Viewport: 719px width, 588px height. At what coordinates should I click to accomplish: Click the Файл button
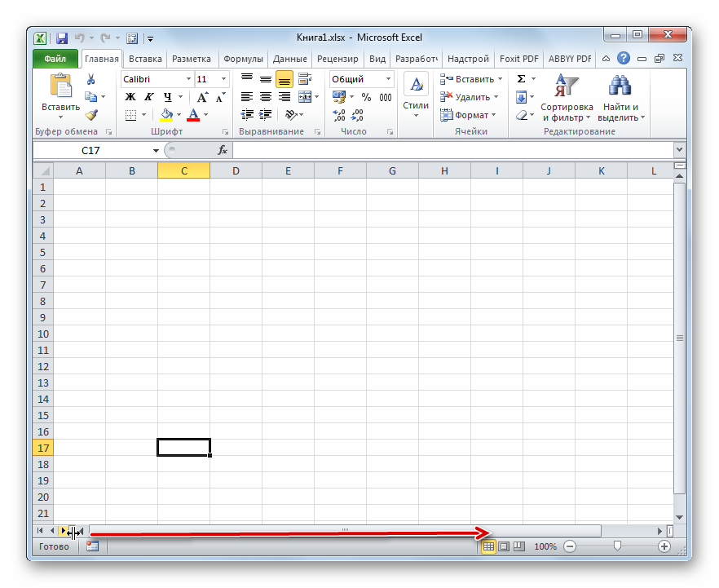[55, 59]
